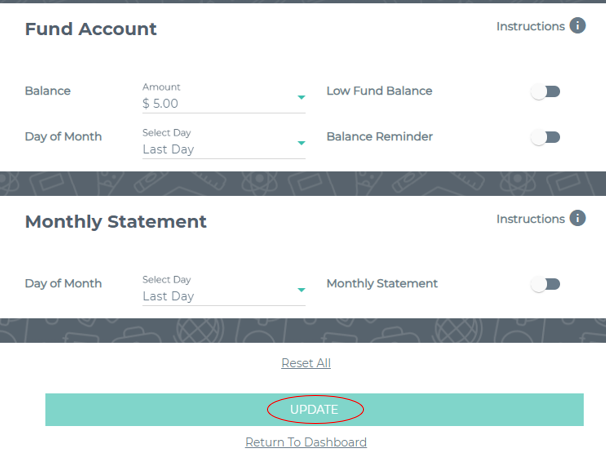The width and height of the screenshot is (606, 460).
Task: Open the Monthly Statement Select Day dropdown arrow
Action: coord(301,290)
